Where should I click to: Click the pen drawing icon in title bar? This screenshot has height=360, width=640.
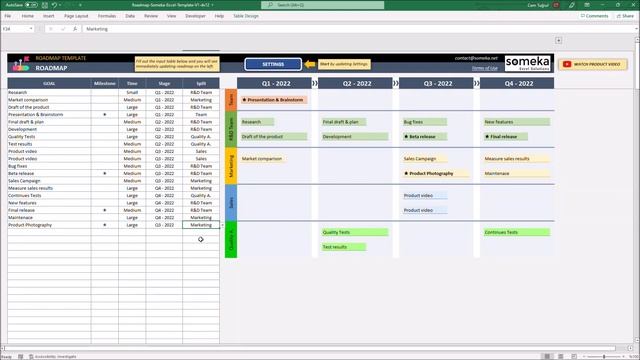pos(571,5)
